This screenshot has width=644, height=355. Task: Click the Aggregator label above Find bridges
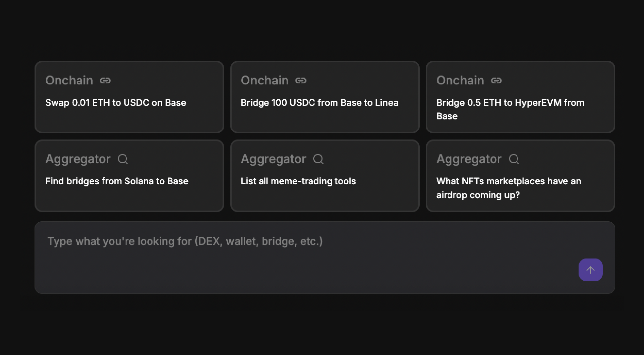(78, 159)
